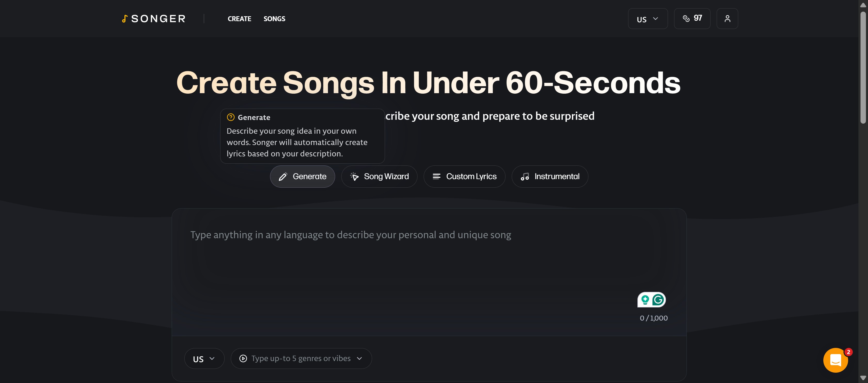Click the credits coins icon showing 97
Screen dimensions: 868x383
tap(686, 19)
